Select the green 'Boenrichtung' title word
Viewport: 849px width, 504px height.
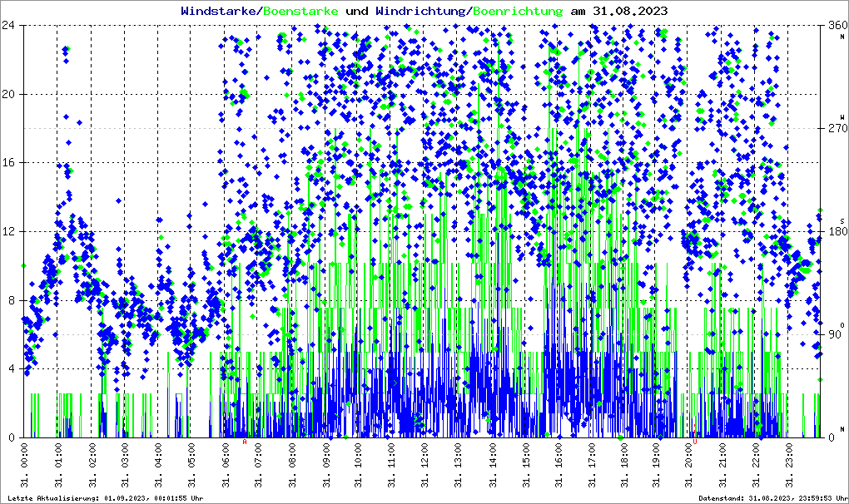pos(517,11)
